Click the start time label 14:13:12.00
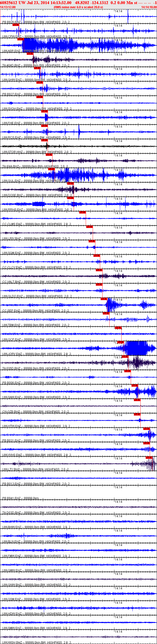 coord(8,7)
